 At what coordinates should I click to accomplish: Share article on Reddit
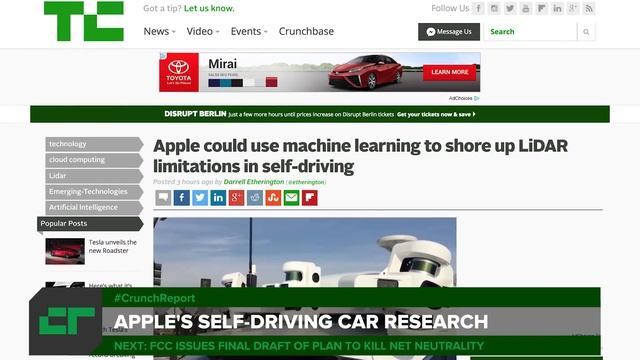255,198
